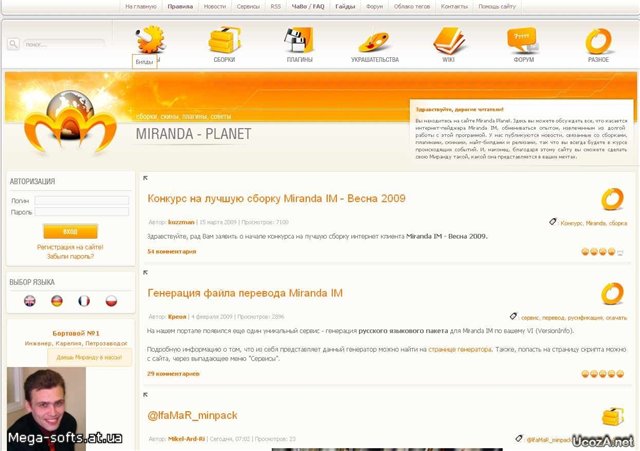
Task: Open the ФОРУМ speech bubble icon
Action: pyautogui.click(x=523, y=40)
